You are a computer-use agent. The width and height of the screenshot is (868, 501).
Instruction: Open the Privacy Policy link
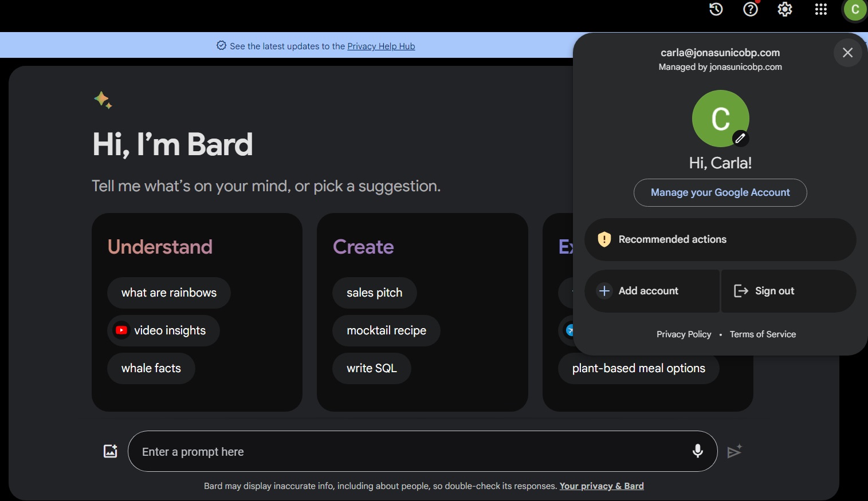coord(684,334)
